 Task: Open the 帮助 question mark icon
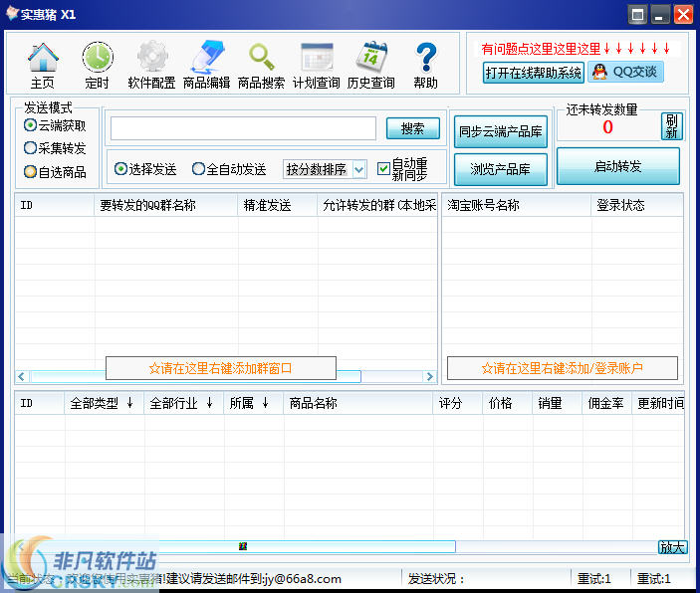(x=425, y=65)
